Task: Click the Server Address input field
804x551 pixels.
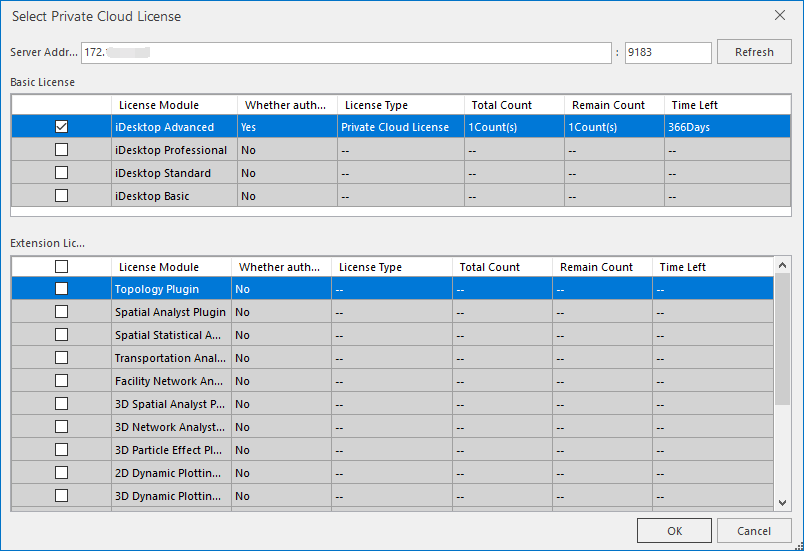Action: click(345, 52)
